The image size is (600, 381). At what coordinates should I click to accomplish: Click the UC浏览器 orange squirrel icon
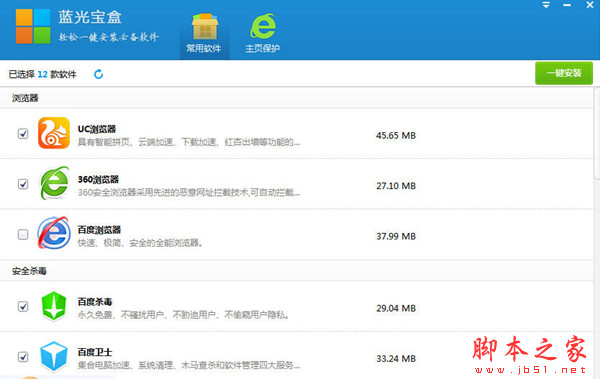tap(54, 133)
